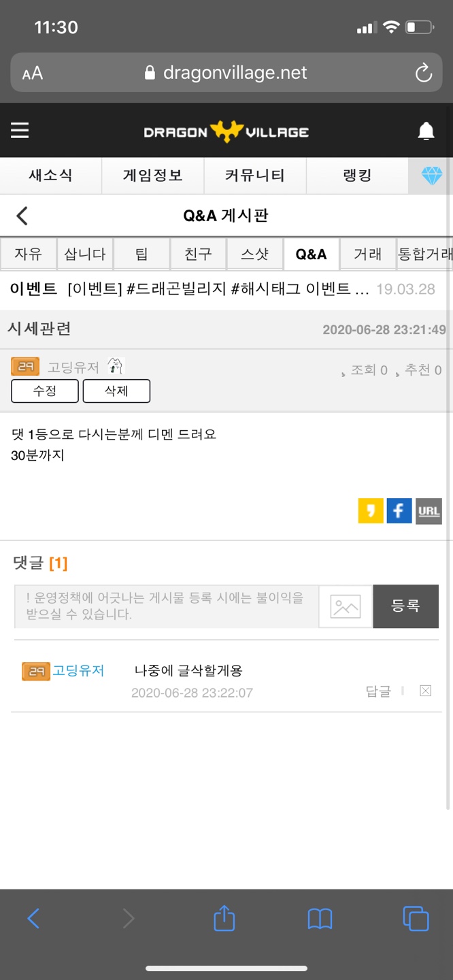Screen dimensions: 453x980
Task: Open the diamond shop icon
Action: point(432,176)
